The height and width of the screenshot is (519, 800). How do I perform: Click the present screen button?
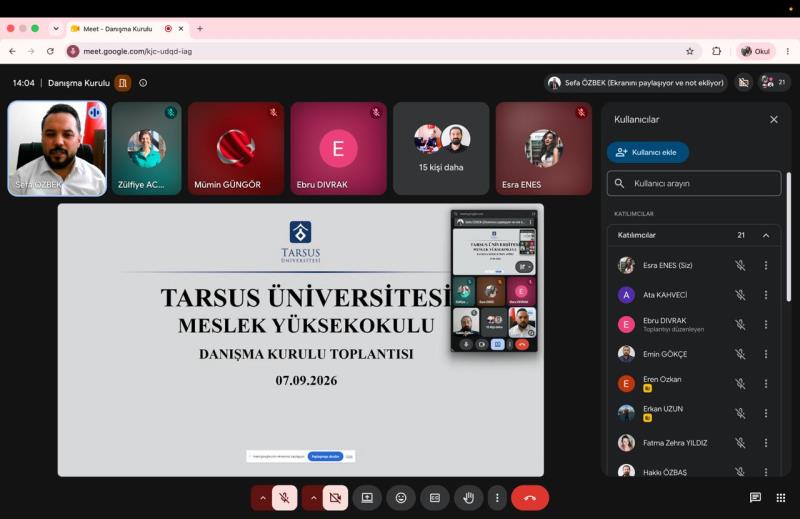pyautogui.click(x=367, y=498)
